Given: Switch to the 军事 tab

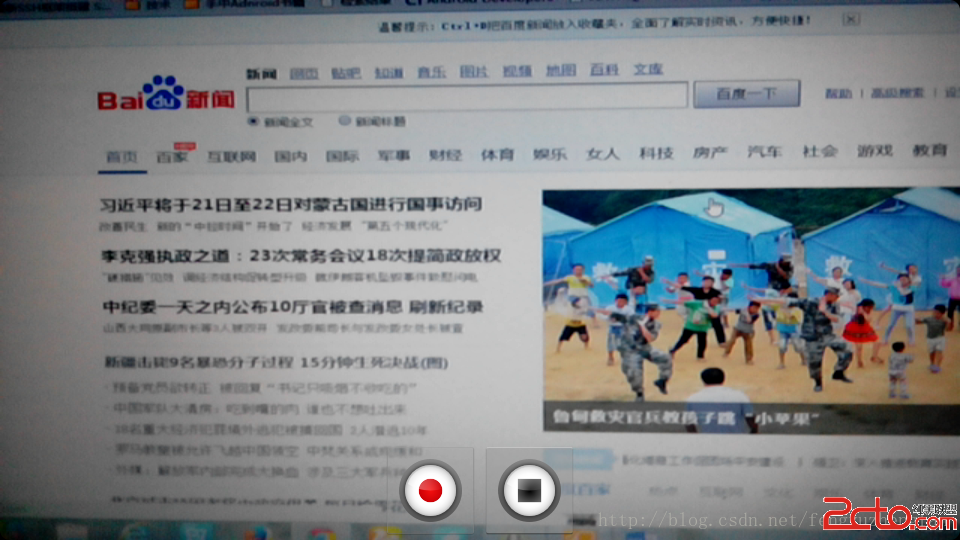Looking at the screenshot, I should point(394,156).
